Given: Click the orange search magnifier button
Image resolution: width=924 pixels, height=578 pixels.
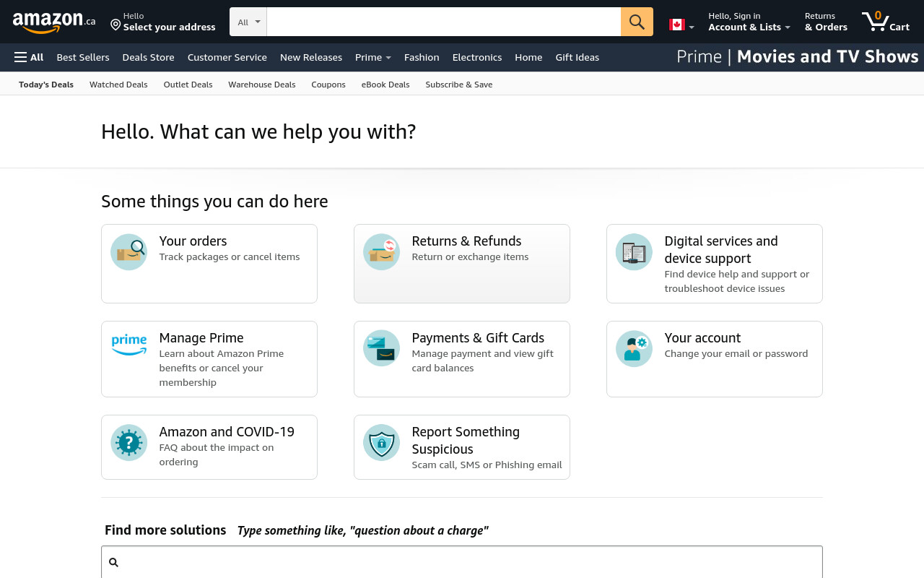Looking at the screenshot, I should [637, 22].
